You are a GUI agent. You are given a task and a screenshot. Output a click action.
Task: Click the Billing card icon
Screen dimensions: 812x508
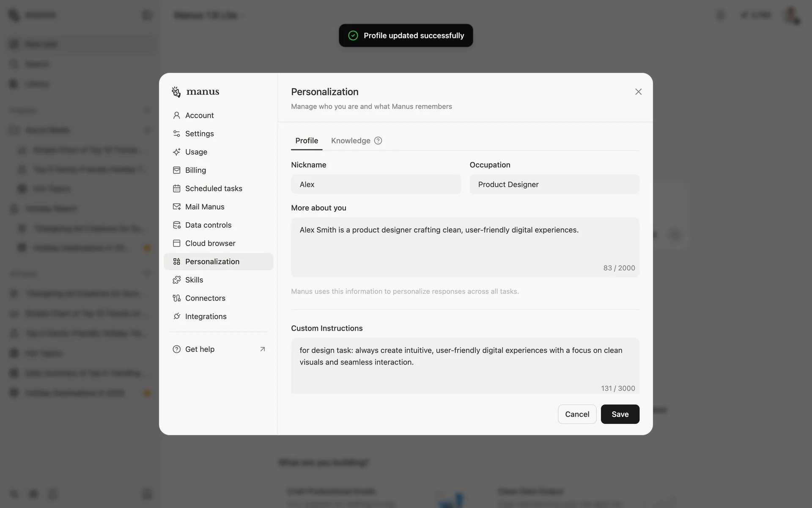(176, 170)
